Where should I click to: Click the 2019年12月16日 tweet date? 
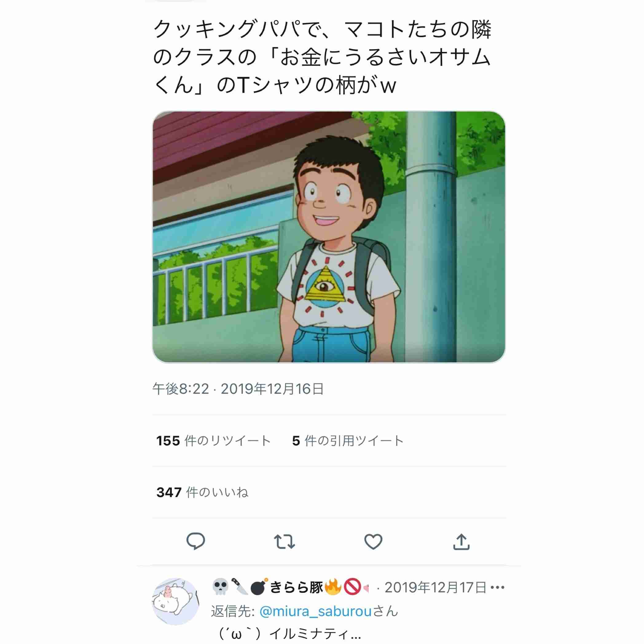(x=272, y=389)
